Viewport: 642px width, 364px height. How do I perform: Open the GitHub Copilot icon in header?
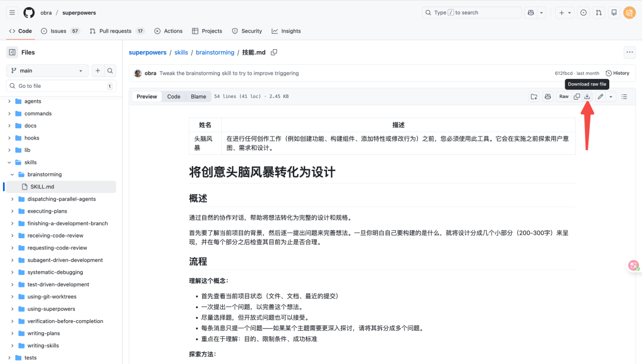coord(530,12)
